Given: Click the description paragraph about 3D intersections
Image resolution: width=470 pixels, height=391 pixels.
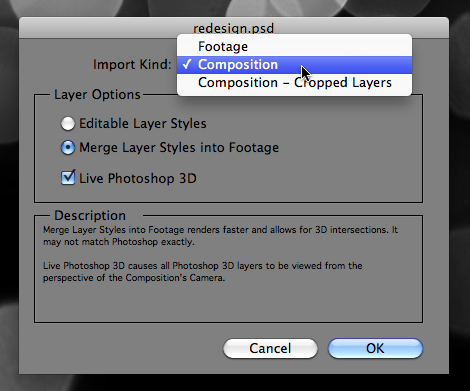Looking at the screenshot, I should coord(220,236).
